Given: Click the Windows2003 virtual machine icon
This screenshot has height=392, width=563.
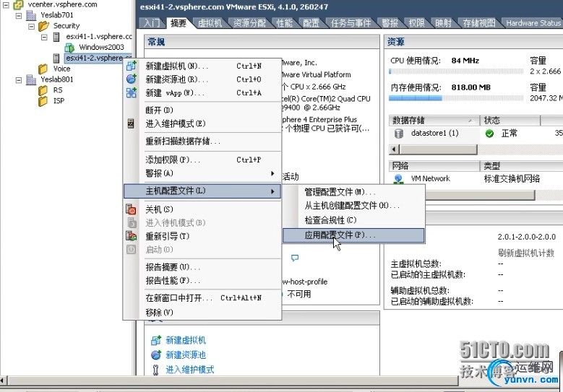Looking at the screenshot, I should pos(69,47).
